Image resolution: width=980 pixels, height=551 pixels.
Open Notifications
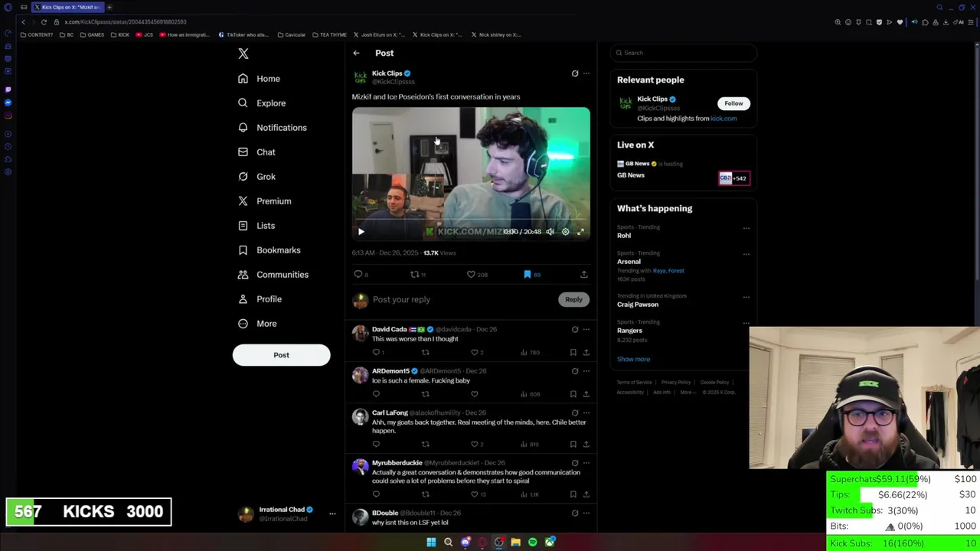pyautogui.click(x=272, y=128)
